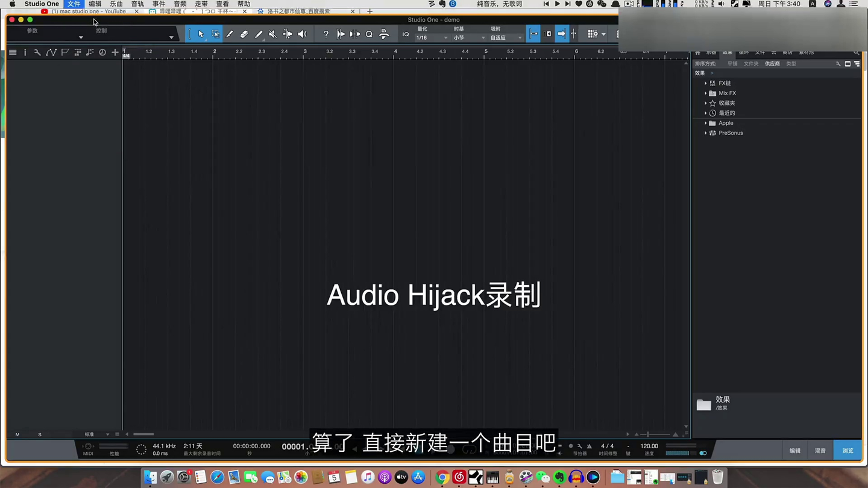Sort effects by 平铺
Viewport: 868px width, 488px height.
(x=732, y=64)
